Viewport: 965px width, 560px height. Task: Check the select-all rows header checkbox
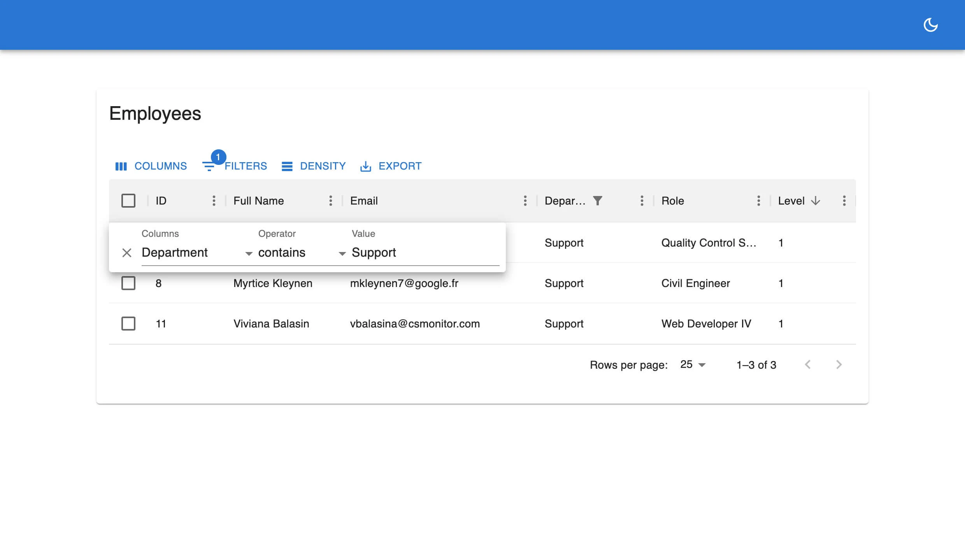128,201
